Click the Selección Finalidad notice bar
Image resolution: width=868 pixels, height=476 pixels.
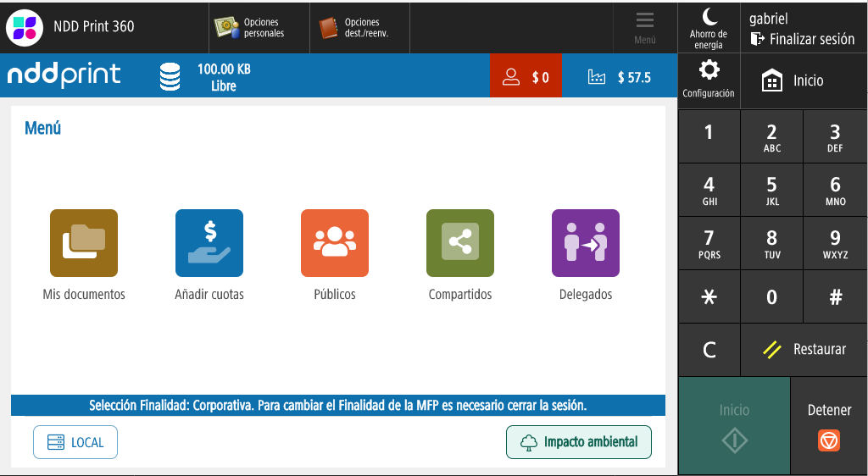[337, 405]
